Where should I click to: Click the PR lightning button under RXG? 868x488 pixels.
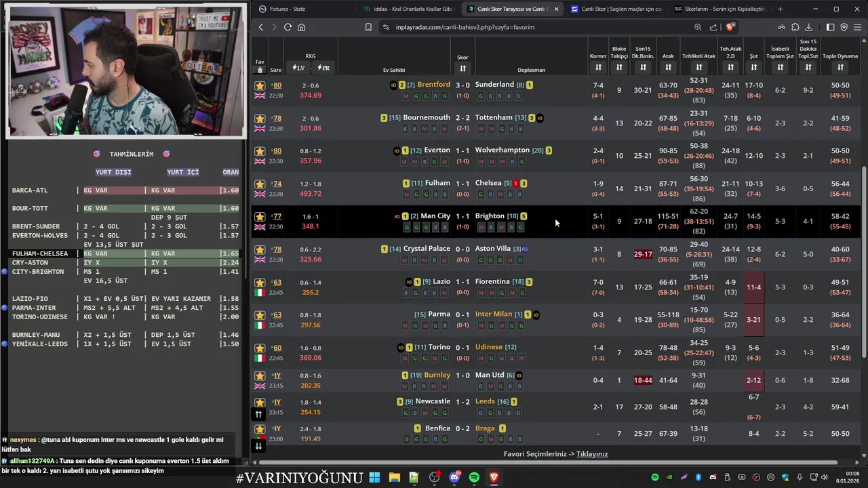323,68
